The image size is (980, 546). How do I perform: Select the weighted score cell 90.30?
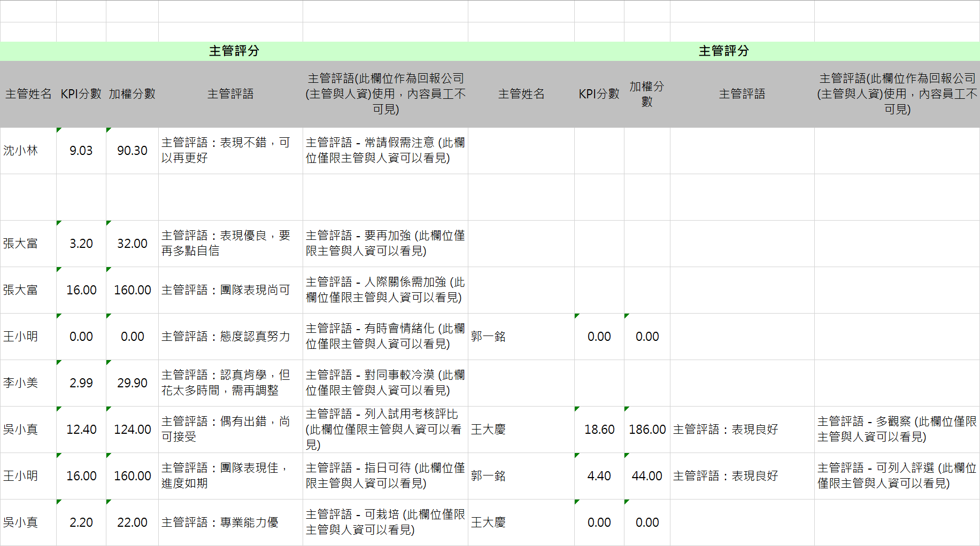coord(132,151)
